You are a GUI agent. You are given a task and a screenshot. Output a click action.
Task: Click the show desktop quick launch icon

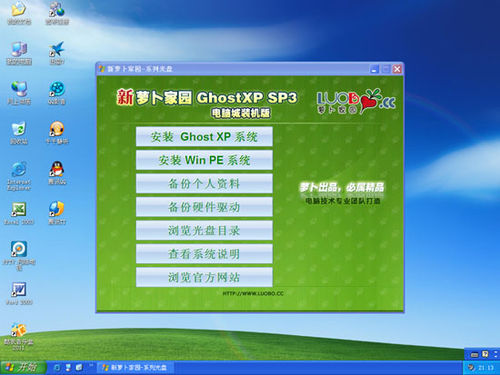click(x=68, y=368)
